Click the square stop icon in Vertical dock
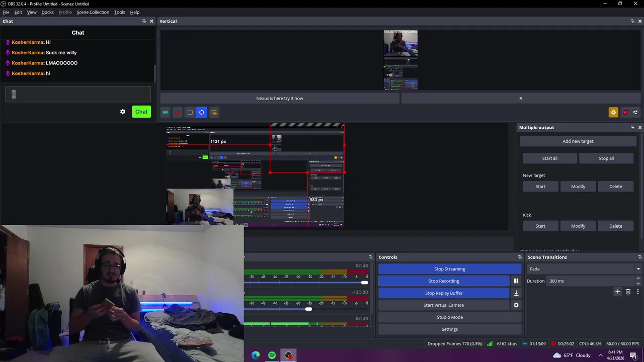This screenshot has width=644, height=362. (x=190, y=112)
